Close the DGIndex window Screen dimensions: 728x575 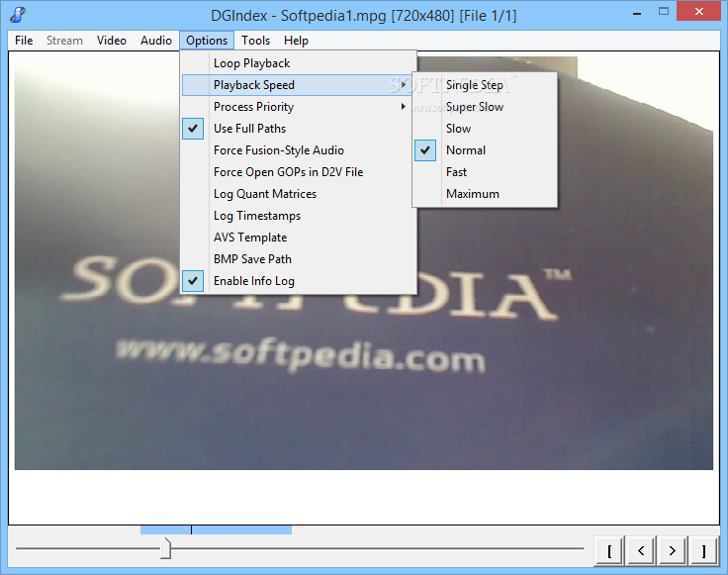(698, 12)
